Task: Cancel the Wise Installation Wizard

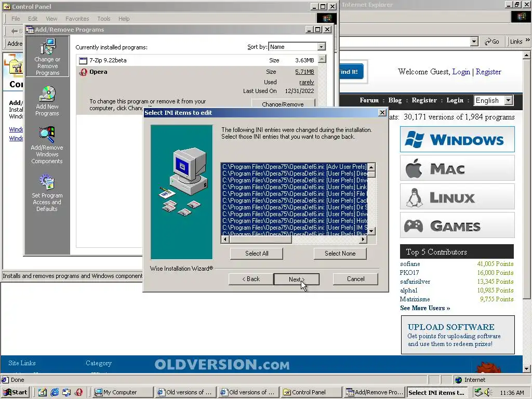Action: [355, 279]
